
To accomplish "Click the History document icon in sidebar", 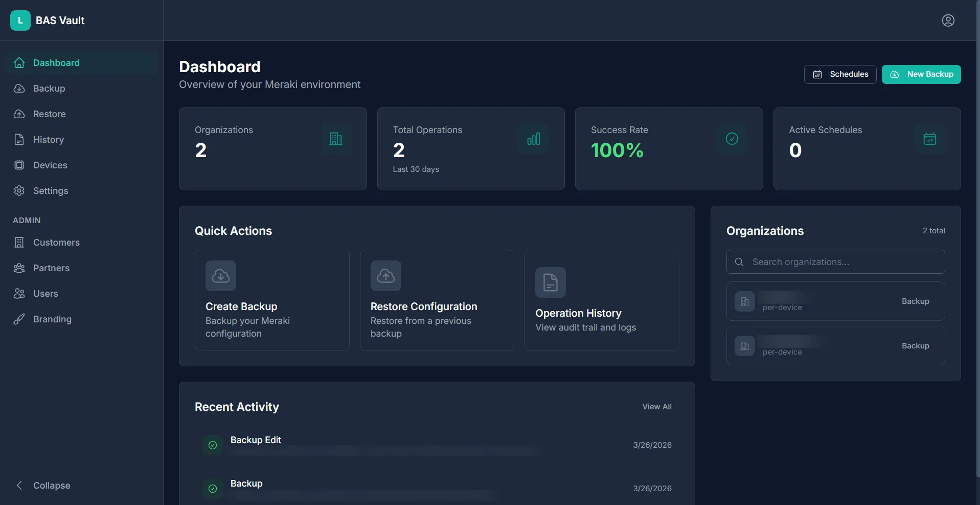I will tap(19, 140).
